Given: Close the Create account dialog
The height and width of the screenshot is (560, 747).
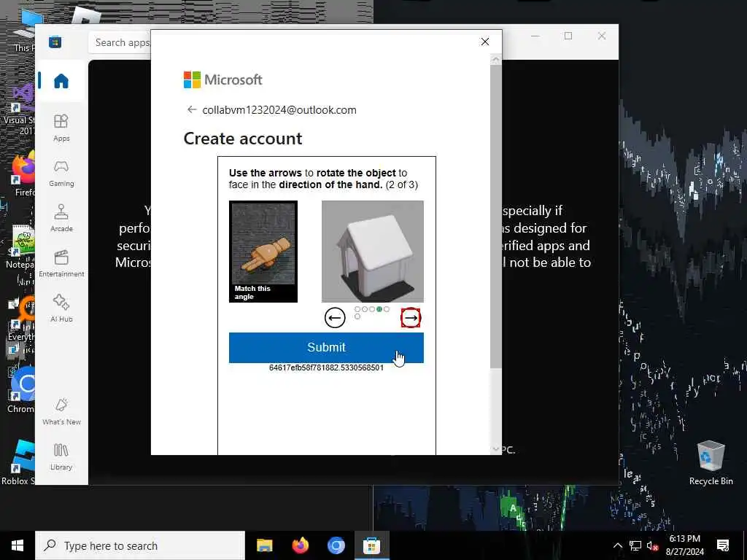Looking at the screenshot, I should (x=485, y=42).
